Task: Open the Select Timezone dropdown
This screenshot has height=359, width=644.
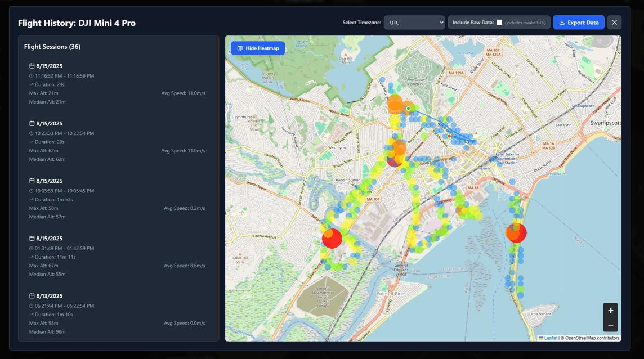Action: click(x=414, y=23)
